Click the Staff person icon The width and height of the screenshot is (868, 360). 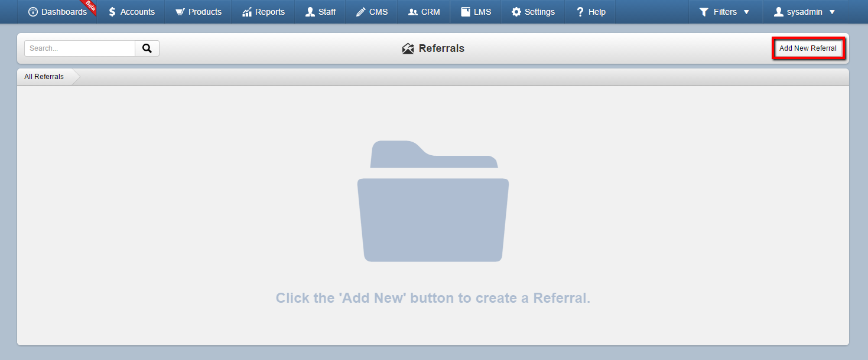[x=310, y=12]
